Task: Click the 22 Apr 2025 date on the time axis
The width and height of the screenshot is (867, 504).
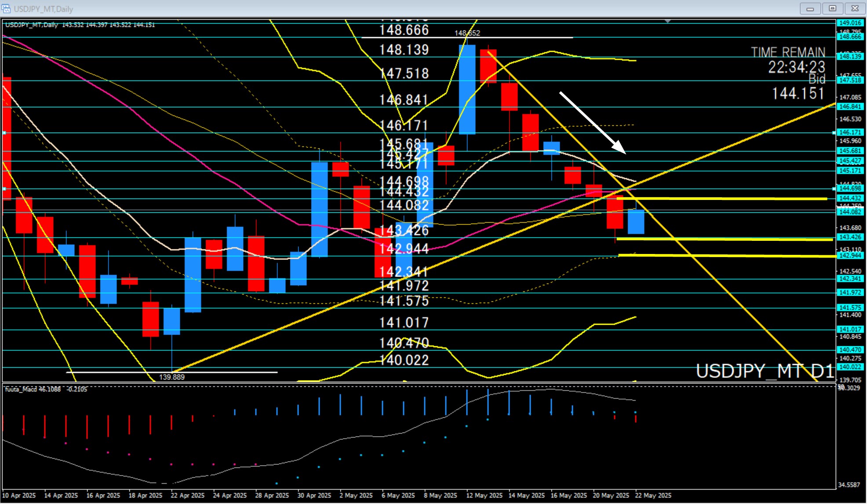Action: point(188,495)
